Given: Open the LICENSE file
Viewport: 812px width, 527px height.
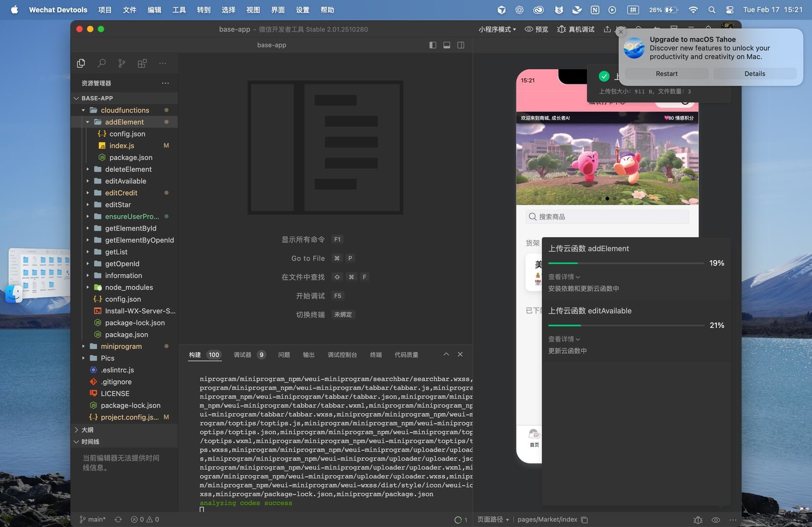Looking at the screenshot, I should [x=115, y=393].
